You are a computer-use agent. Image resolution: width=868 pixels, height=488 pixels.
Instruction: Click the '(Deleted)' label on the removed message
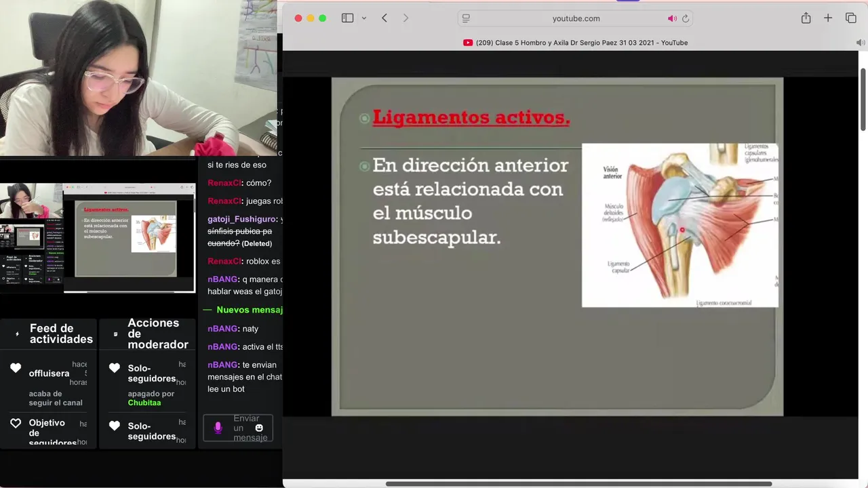click(x=256, y=243)
